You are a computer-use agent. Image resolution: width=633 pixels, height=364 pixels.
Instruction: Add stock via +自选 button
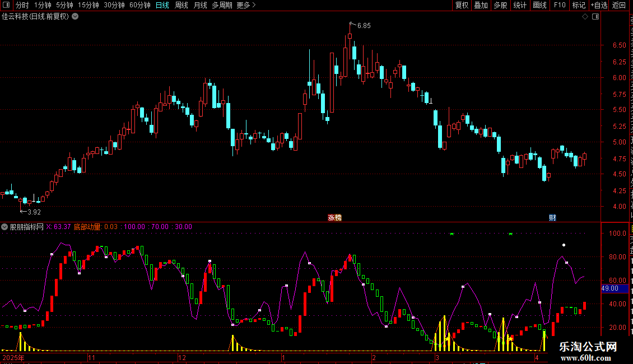599,5
